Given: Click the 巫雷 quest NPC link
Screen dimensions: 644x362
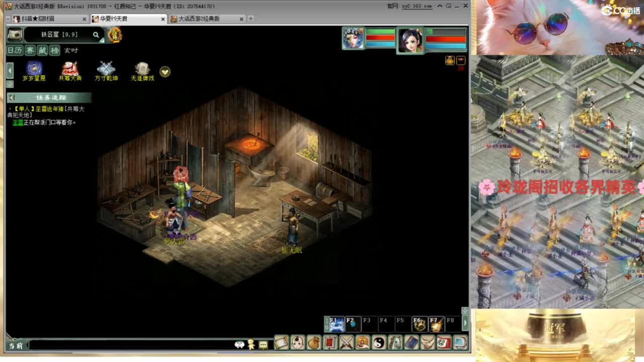Looking at the screenshot, I should click(x=18, y=122).
